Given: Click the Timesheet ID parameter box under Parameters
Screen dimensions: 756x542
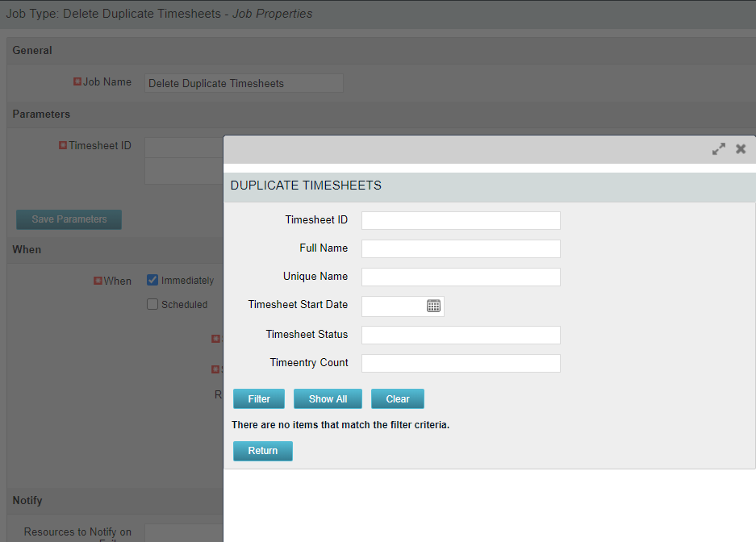Looking at the screenshot, I should 184,147.
